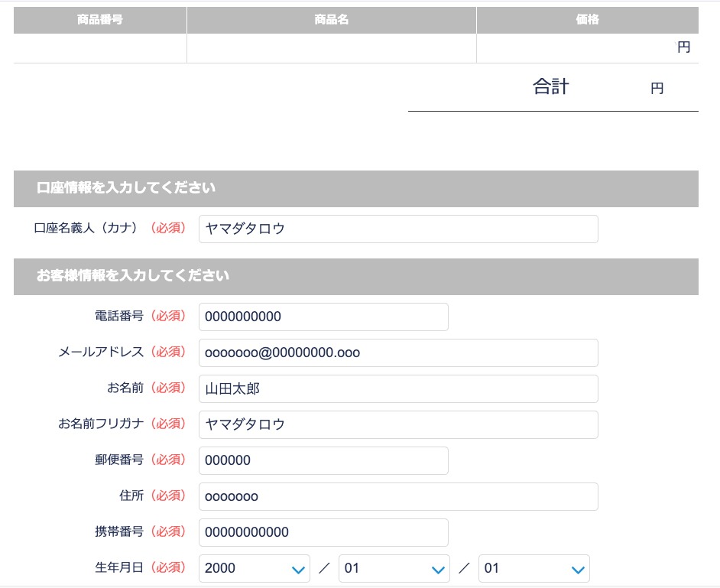Click the 合計 total label

(x=550, y=87)
